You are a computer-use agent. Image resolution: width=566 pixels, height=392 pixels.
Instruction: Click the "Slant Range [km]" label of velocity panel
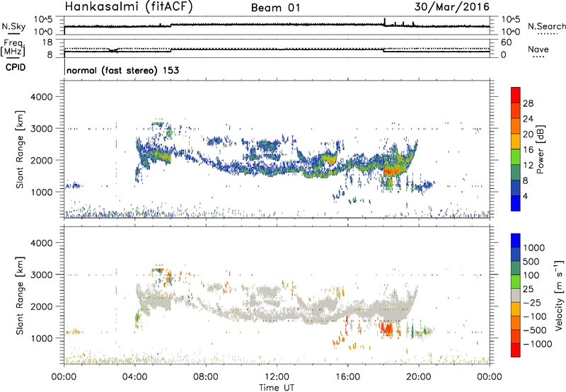pyautogui.click(x=20, y=296)
